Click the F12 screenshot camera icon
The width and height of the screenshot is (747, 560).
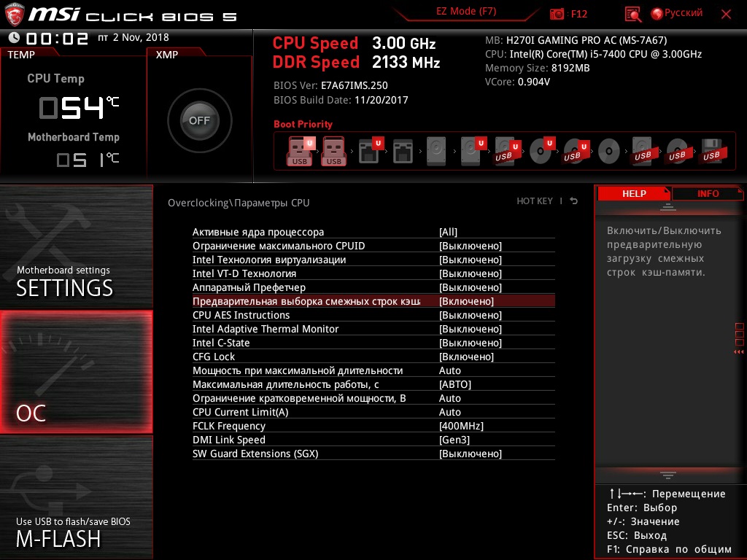(x=557, y=14)
